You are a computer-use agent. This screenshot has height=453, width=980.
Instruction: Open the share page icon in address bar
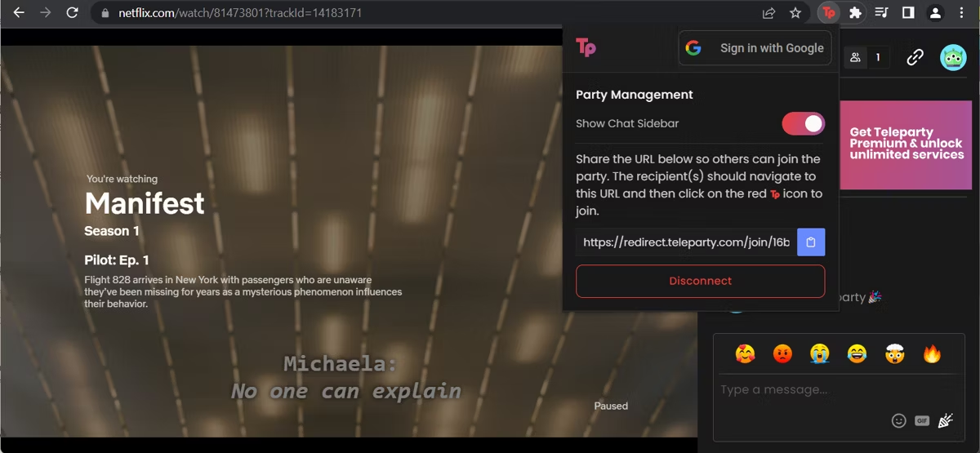point(768,13)
